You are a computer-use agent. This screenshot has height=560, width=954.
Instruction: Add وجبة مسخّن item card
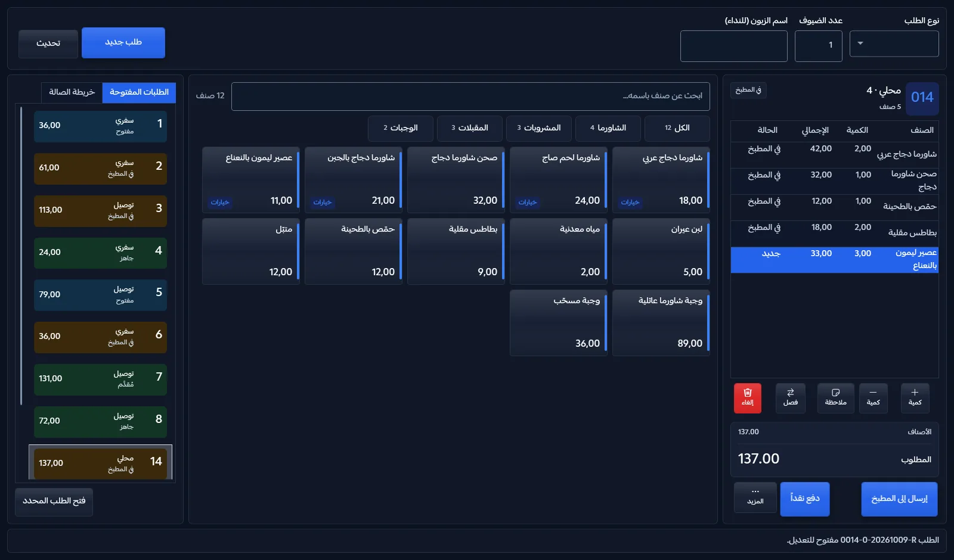pyautogui.click(x=559, y=323)
